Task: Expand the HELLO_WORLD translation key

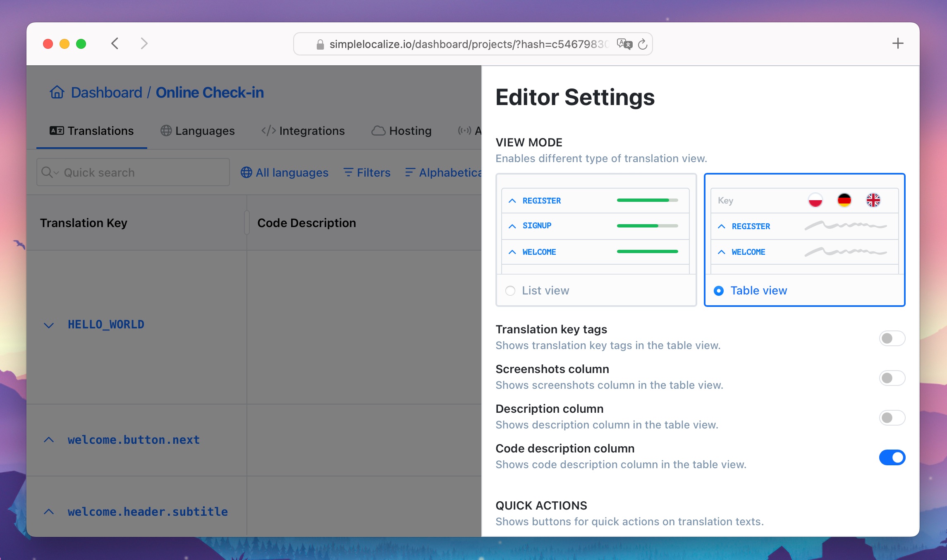Action: click(48, 325)
